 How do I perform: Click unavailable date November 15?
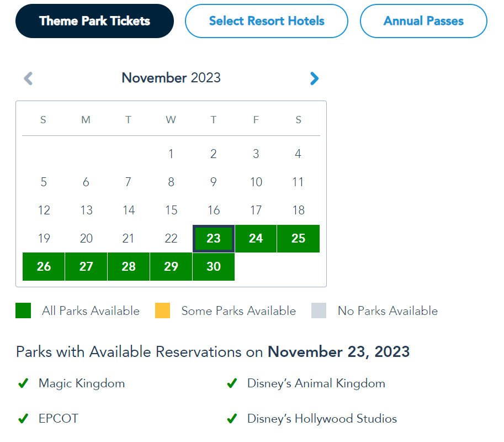[x=171, y=211]
